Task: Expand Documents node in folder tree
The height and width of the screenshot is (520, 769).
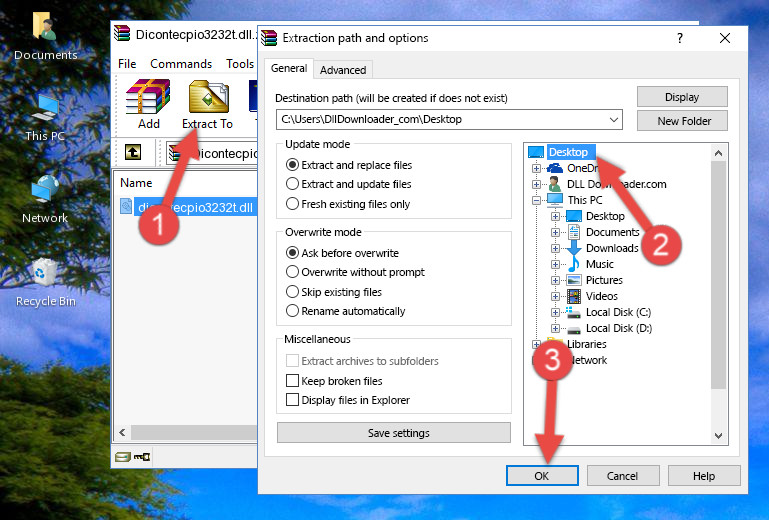Action: tap(555, 233)
